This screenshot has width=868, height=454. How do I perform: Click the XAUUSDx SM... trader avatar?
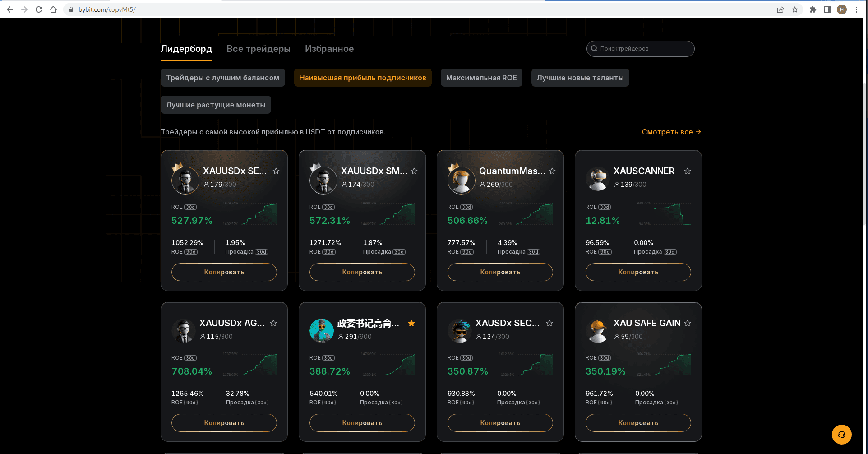pos(323,180)
